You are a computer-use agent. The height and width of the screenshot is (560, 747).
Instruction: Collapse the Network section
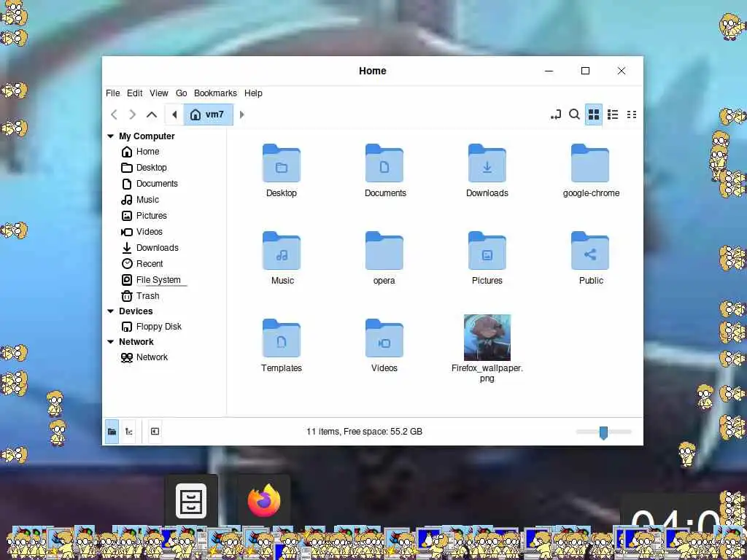point(111,342)
